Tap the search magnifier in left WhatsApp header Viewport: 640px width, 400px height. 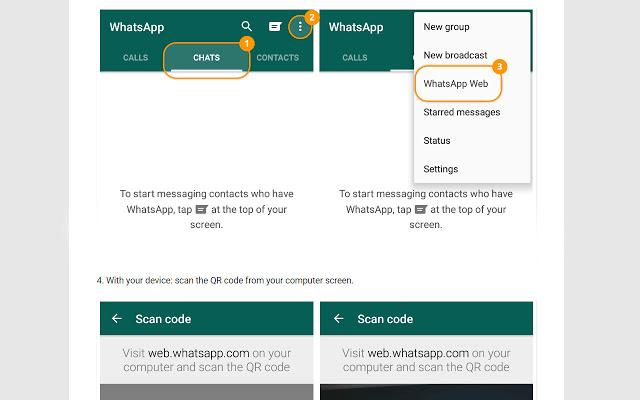(x=247, y=26)
